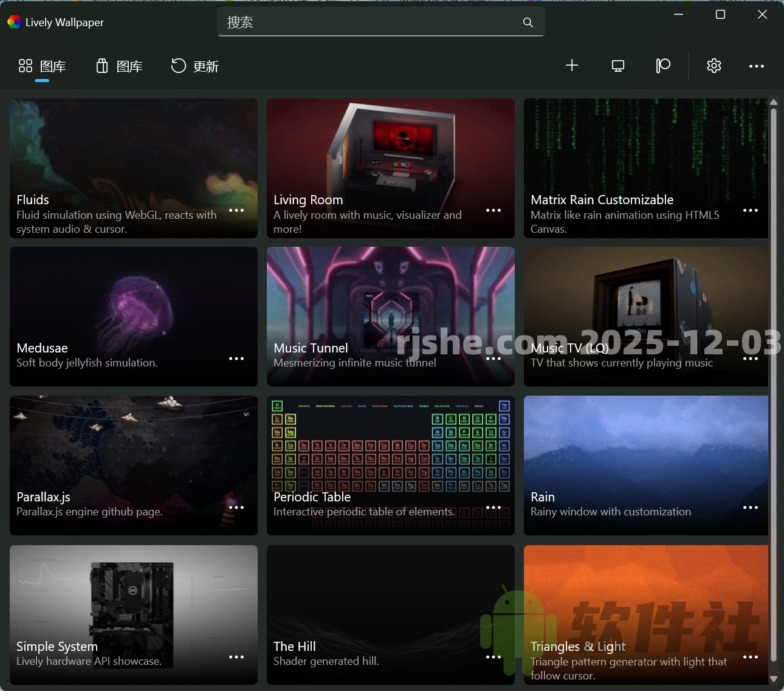This screenshot has height=691, width=784.
Task: Click the add wallpaper plus icon
Action: click(x=572, y=66)
